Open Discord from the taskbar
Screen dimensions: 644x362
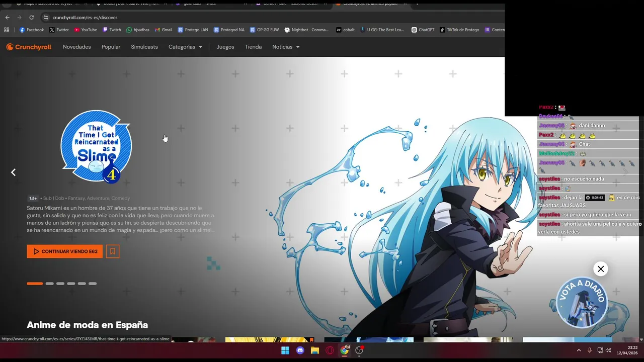[300, 350]
